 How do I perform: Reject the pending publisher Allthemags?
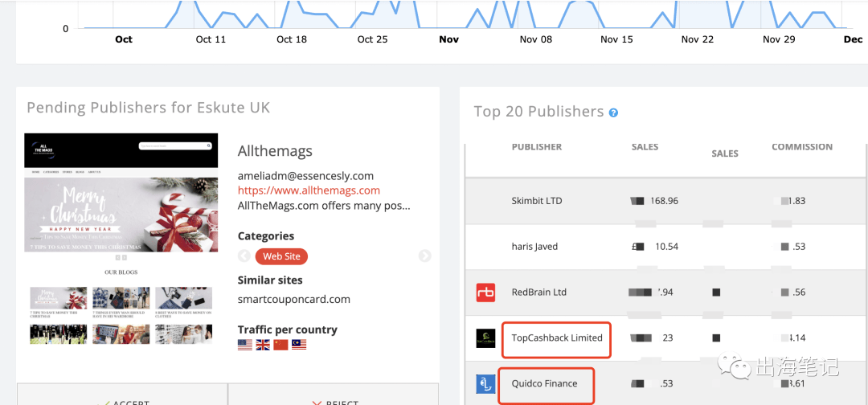pyautogui.click(x=334, y=395)
